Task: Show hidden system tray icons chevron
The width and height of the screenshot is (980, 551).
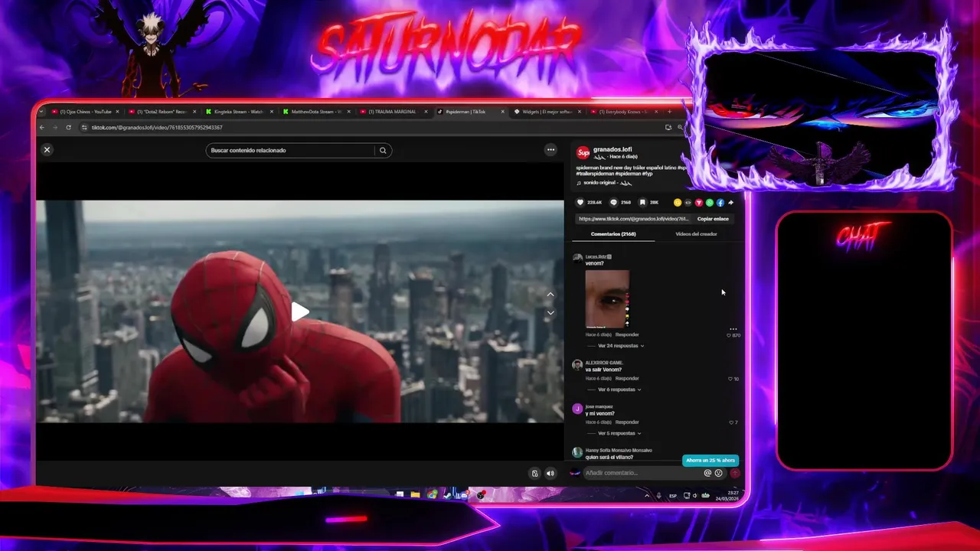Action: click(647, 496)
